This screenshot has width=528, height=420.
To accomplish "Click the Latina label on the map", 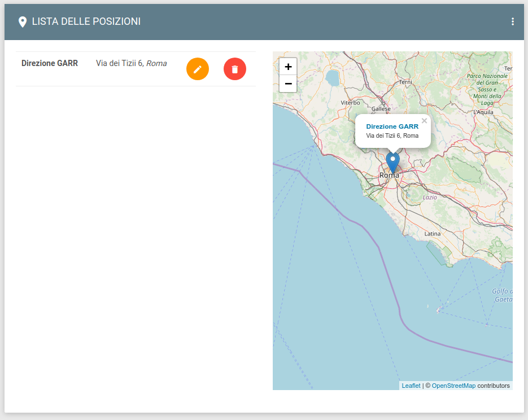I will [432, 234].
